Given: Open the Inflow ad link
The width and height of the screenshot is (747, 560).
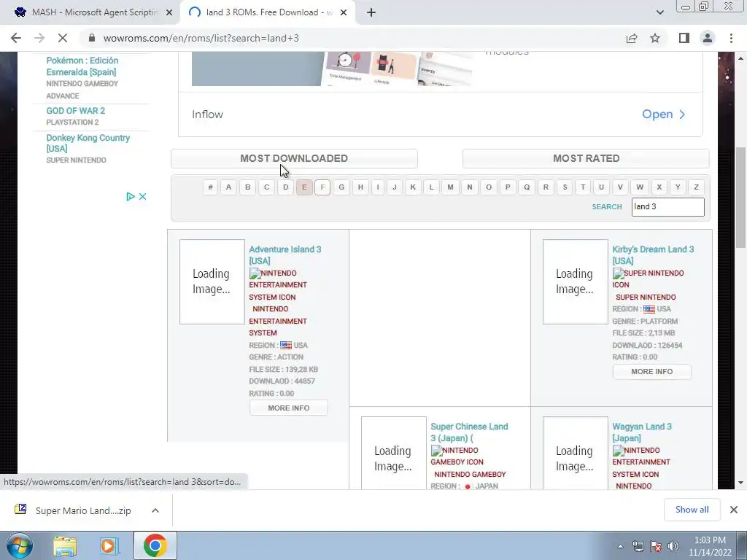Looking at the screenshot, I should [663, 114].
